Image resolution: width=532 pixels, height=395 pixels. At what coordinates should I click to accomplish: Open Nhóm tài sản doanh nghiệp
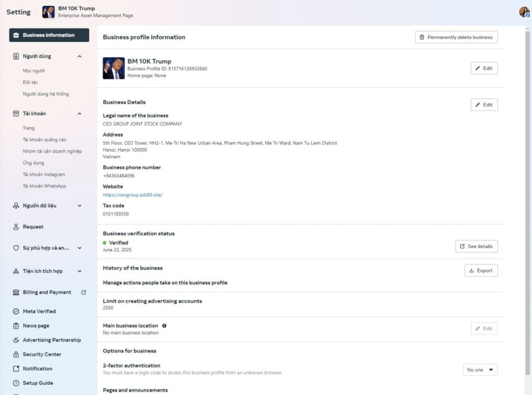point(52,151)
